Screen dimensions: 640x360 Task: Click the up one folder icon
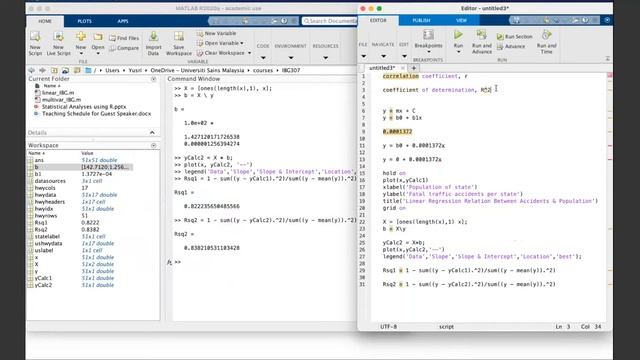pos(54,70)
